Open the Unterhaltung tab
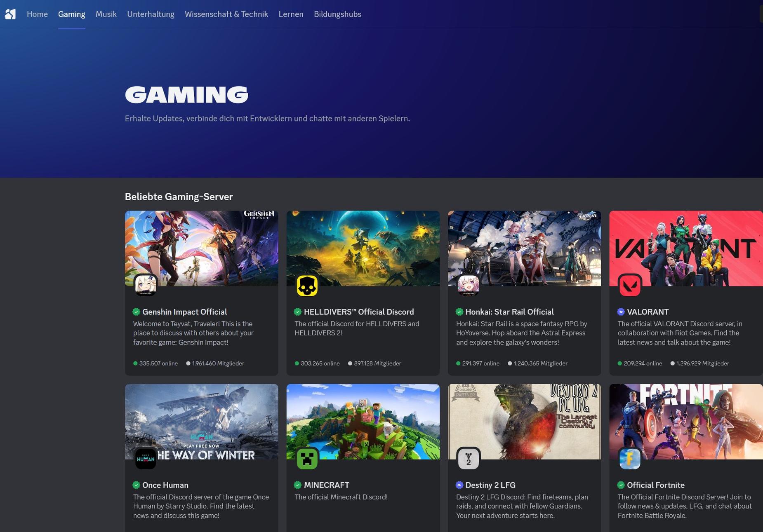 tap(151, 14)
